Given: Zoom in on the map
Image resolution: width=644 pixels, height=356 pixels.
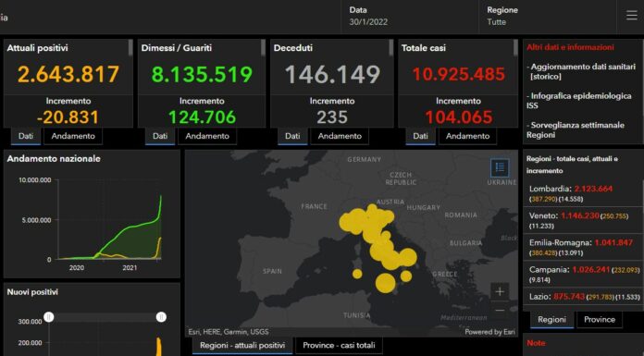Looking at the screenshot, I should (500, 291).
